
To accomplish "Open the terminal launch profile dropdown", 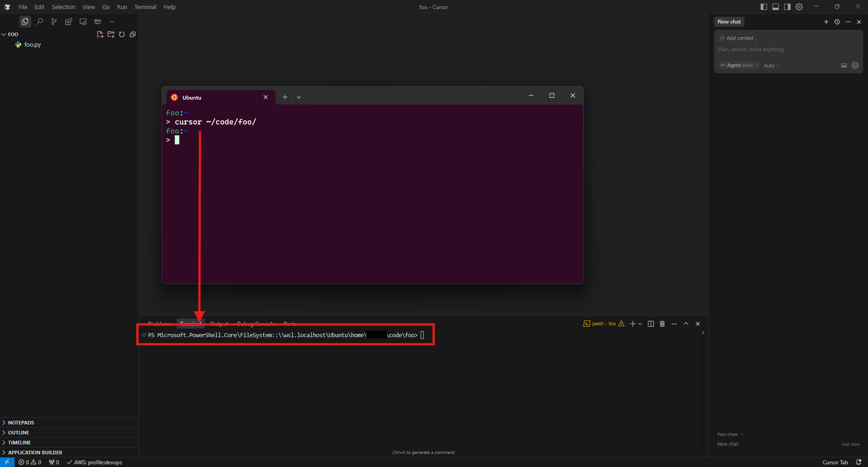I will 640,324.
